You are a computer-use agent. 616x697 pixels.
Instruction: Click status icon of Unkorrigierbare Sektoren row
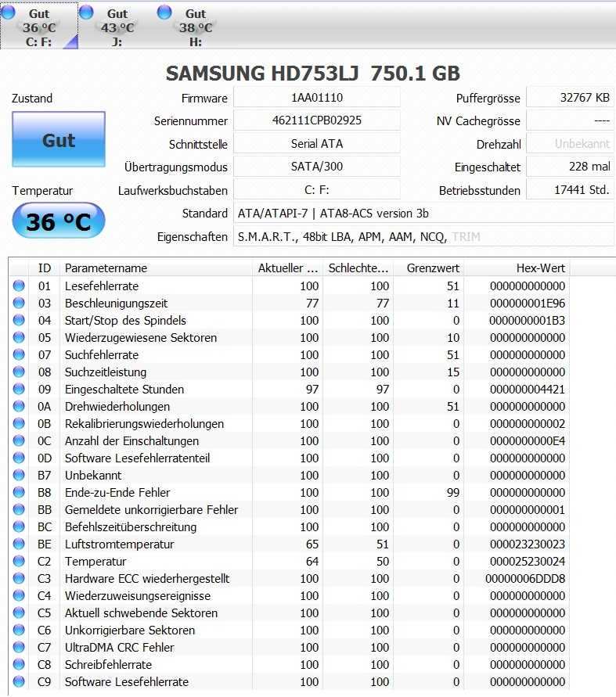(x=19, y=630)
